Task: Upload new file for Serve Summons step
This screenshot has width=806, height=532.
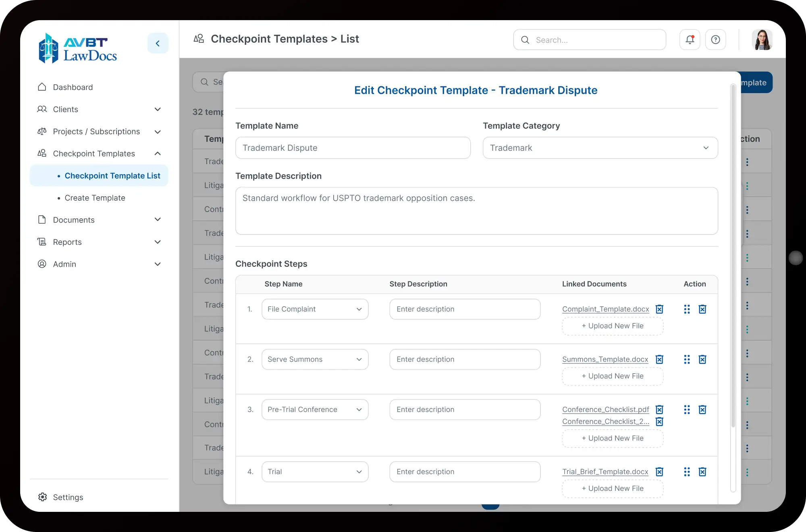Action: coord(613,376)
